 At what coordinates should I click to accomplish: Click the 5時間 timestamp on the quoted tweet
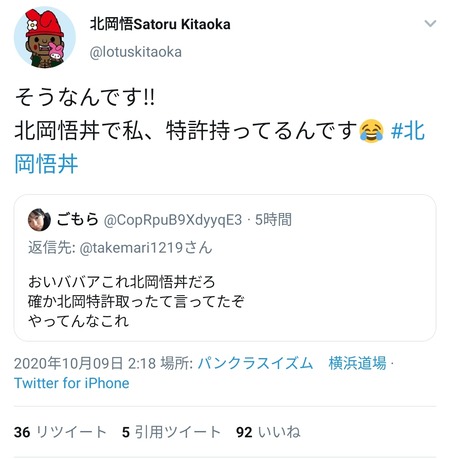pos(273,220)
